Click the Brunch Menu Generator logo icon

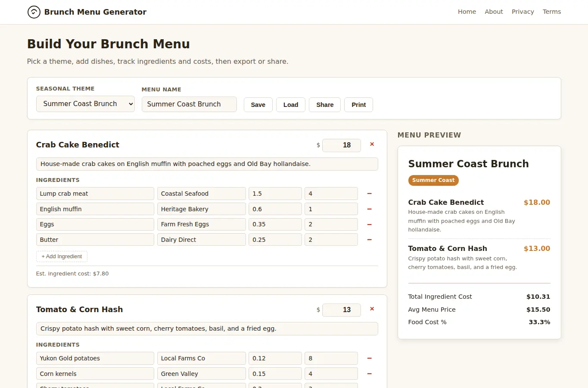(34, 12)
